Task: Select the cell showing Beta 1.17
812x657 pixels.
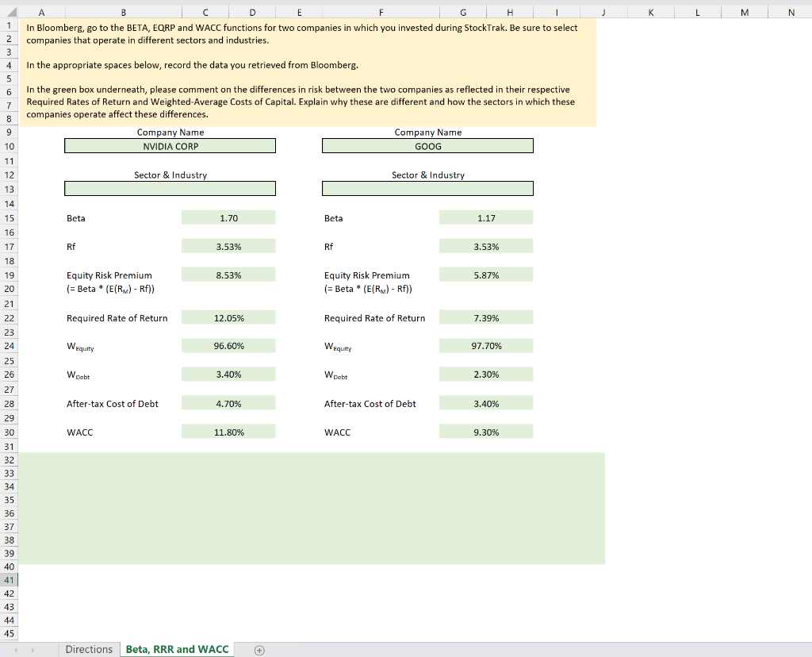Action: 486,217
